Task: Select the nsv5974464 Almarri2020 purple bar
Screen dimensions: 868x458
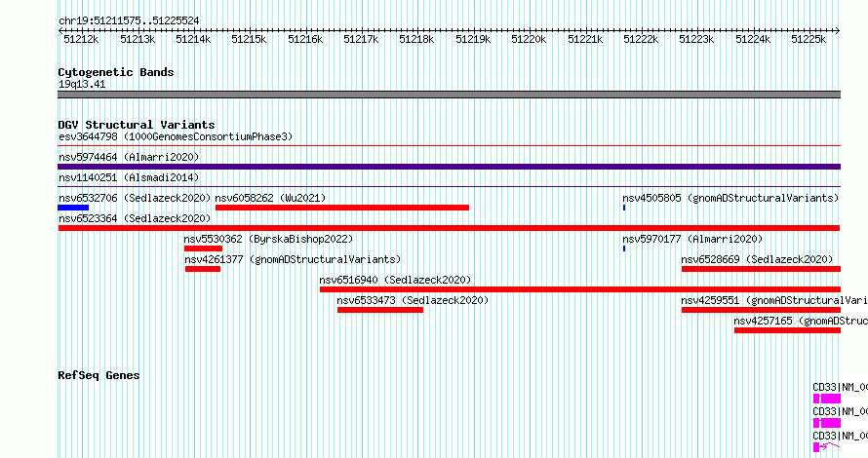Action: tap(449, 167)
